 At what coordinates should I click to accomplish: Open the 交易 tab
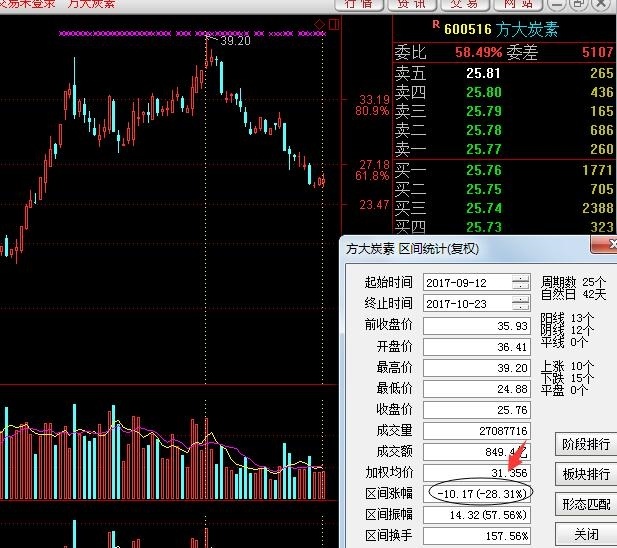point(464,5)
